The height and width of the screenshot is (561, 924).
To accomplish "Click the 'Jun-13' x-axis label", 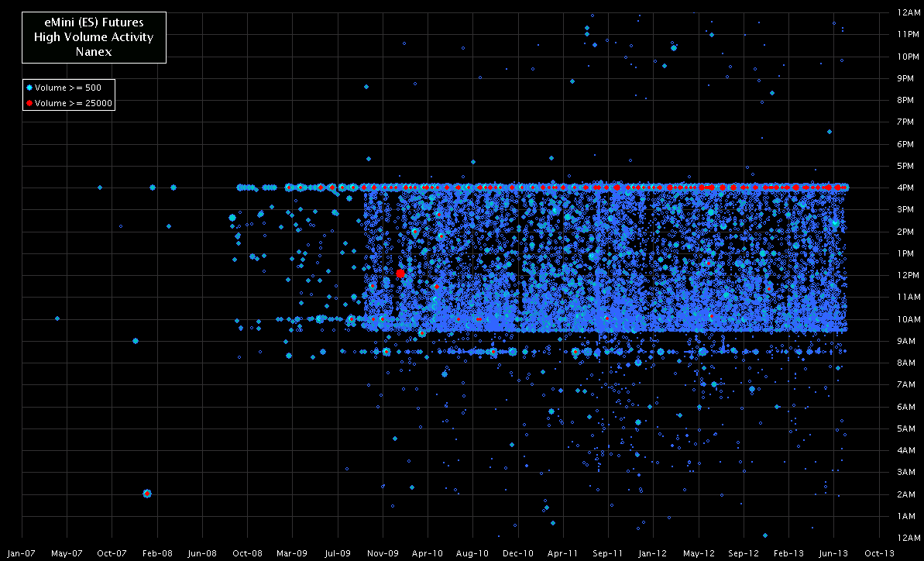I will 834,554.
